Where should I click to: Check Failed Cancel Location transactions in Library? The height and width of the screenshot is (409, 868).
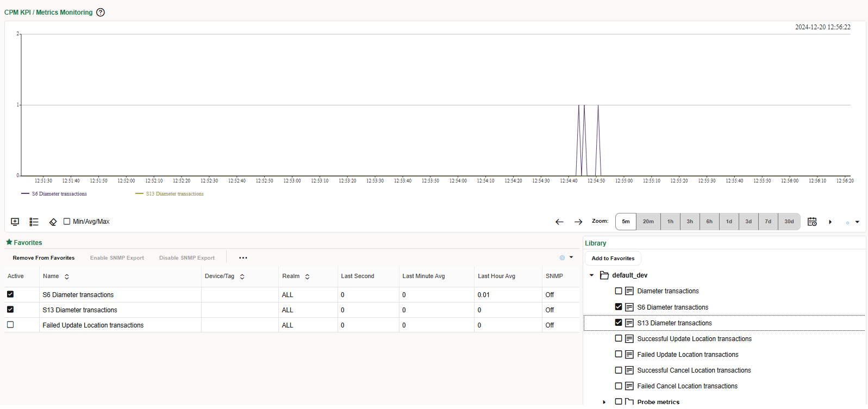click(x=619, y=386)
